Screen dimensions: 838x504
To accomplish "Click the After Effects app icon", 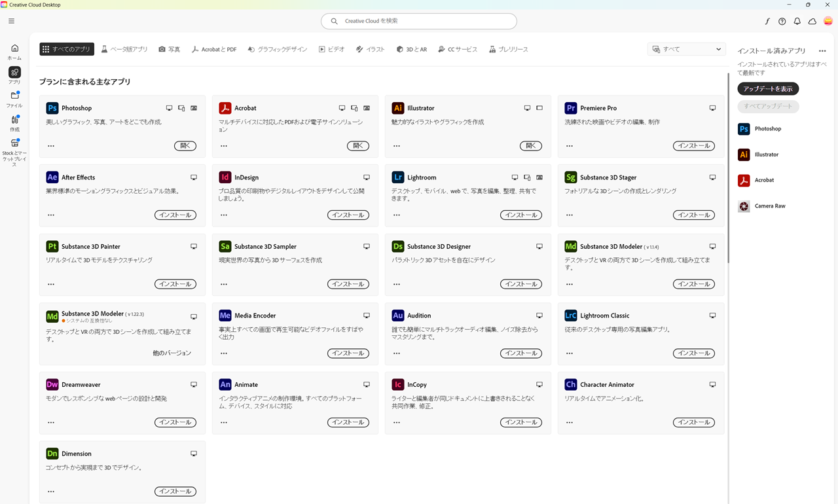I will (x=52, y=177).
